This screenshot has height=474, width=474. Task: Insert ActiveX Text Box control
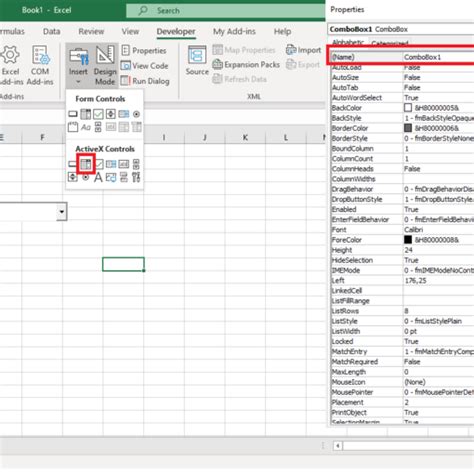pyautogui.click(x=123, y=164)
